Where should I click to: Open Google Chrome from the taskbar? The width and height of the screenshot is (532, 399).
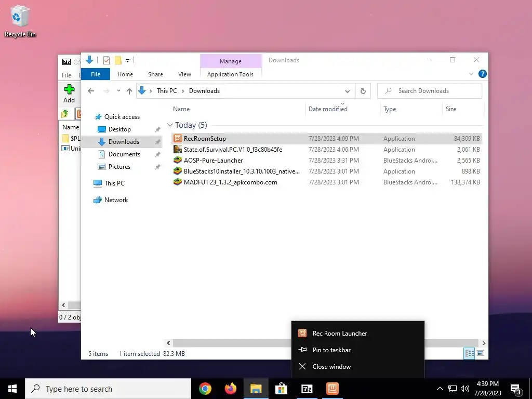tap(205, 389)
